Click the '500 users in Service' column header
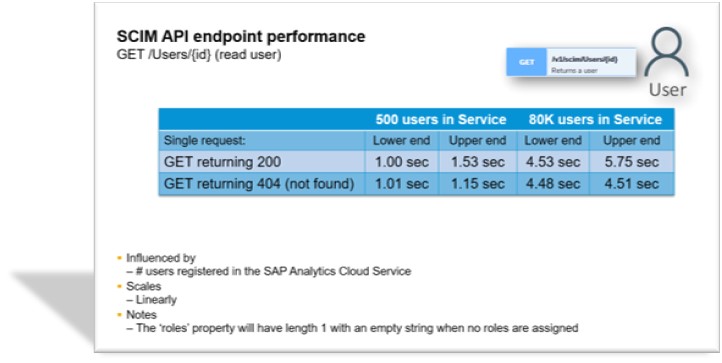Image resolution: width=722 pixels, height=363 pixels. coord(441,120)
